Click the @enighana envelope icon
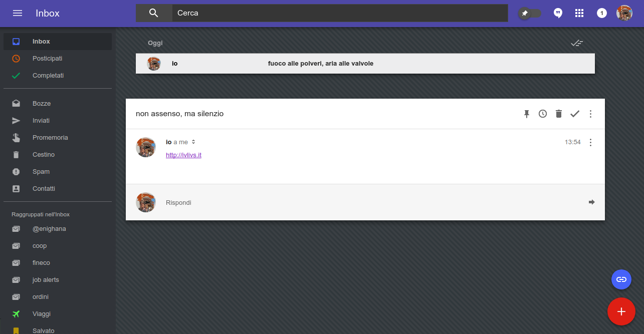Viewport: 644px width, 334px height. click(16, 229)
